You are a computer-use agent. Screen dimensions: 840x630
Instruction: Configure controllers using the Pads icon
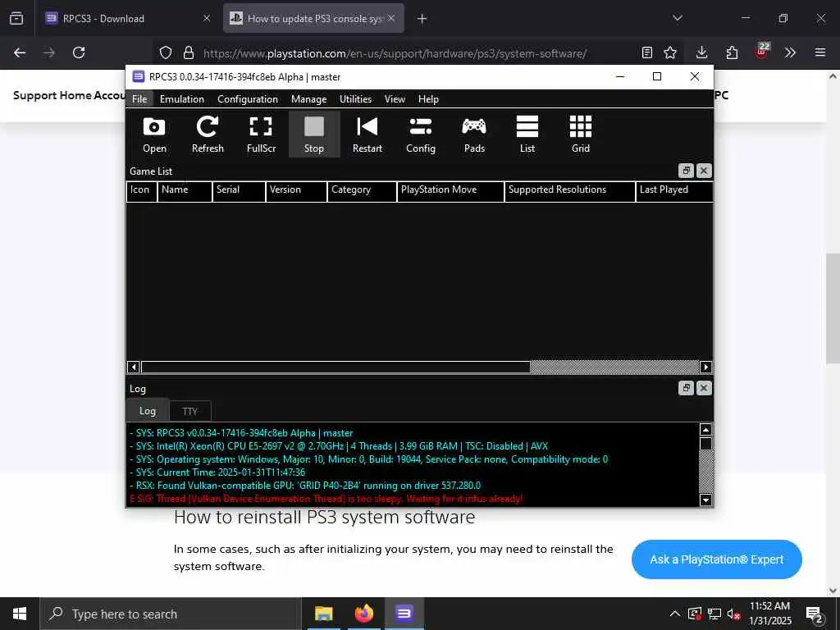tap(474, 135)
